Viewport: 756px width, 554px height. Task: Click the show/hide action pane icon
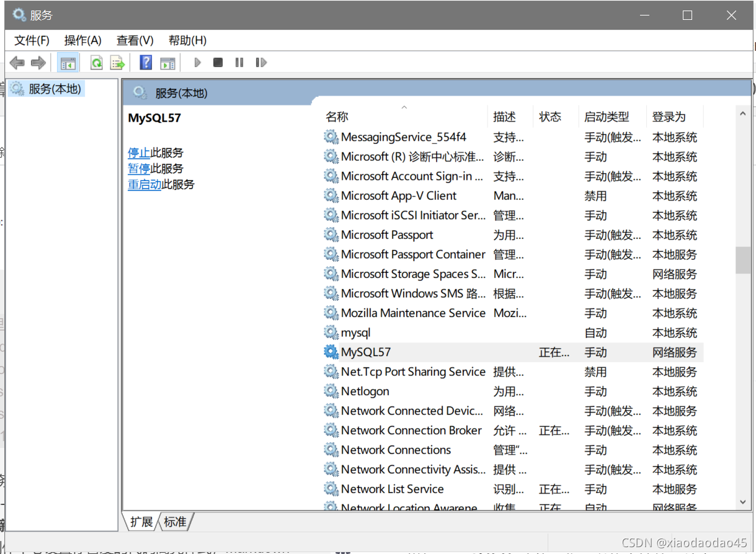tap(167, 63)
